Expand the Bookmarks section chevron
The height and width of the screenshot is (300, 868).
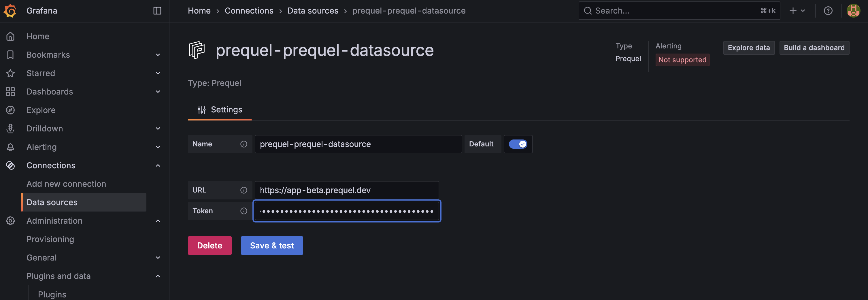tap(158, 55)
